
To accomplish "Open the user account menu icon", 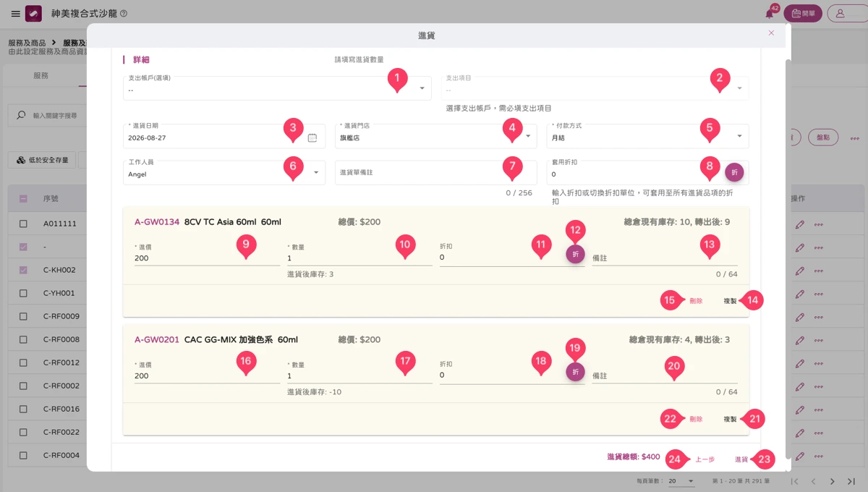I will pos(840,13).
